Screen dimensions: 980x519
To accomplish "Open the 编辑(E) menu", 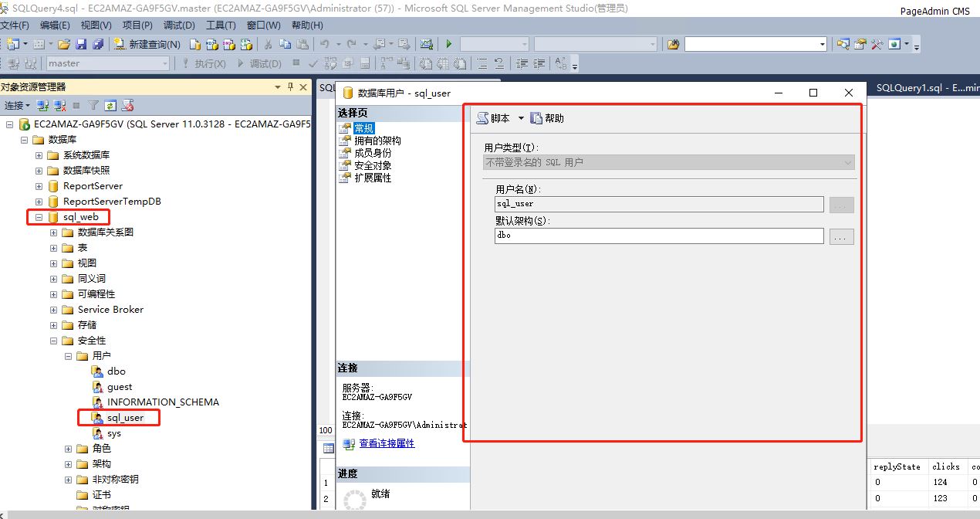I will click(55, 25).
